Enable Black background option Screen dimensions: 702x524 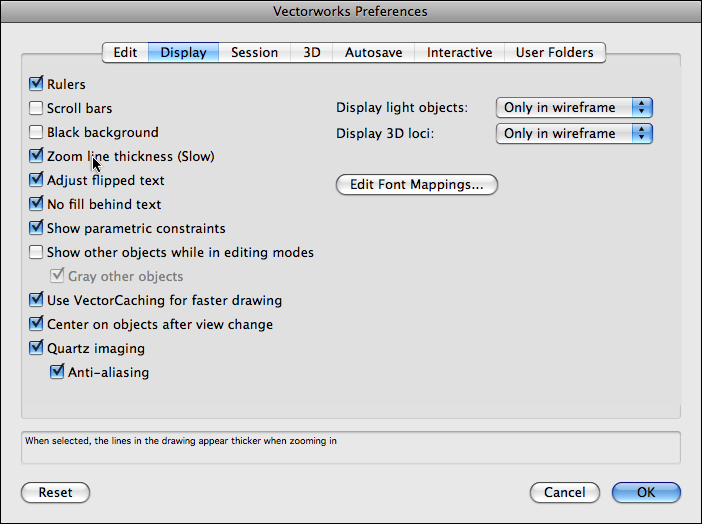(x=37, y=133)
